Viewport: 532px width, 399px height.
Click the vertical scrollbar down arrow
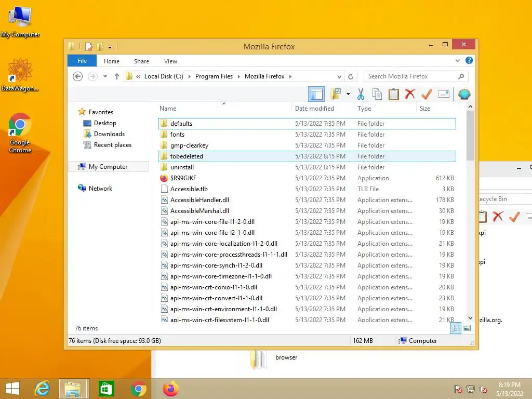(x=470, y=318)
